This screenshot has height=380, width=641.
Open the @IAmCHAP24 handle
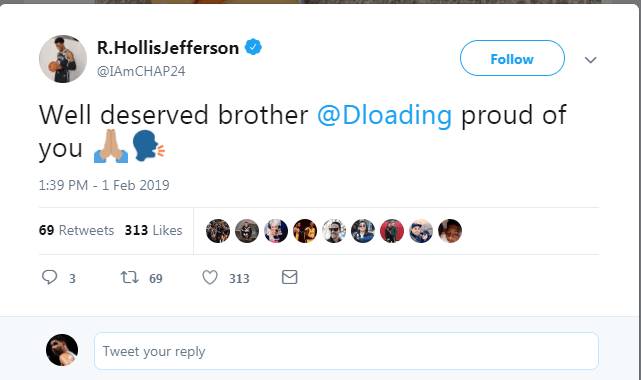click(x=141, y=71)
